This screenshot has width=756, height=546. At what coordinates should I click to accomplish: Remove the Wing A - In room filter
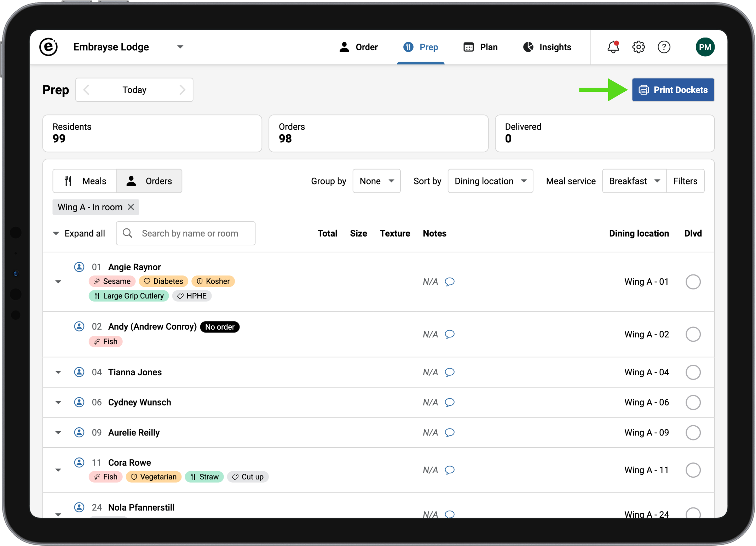click(x=131, y=207)
